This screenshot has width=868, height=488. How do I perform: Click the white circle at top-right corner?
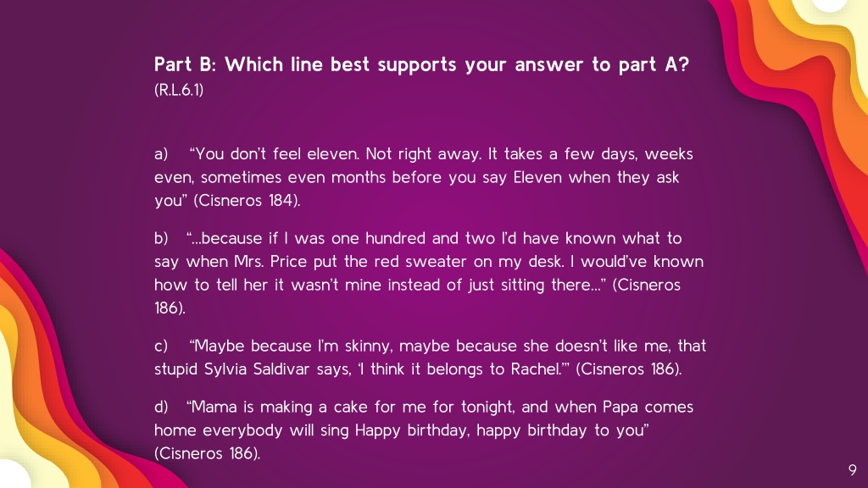coord(829,4)
